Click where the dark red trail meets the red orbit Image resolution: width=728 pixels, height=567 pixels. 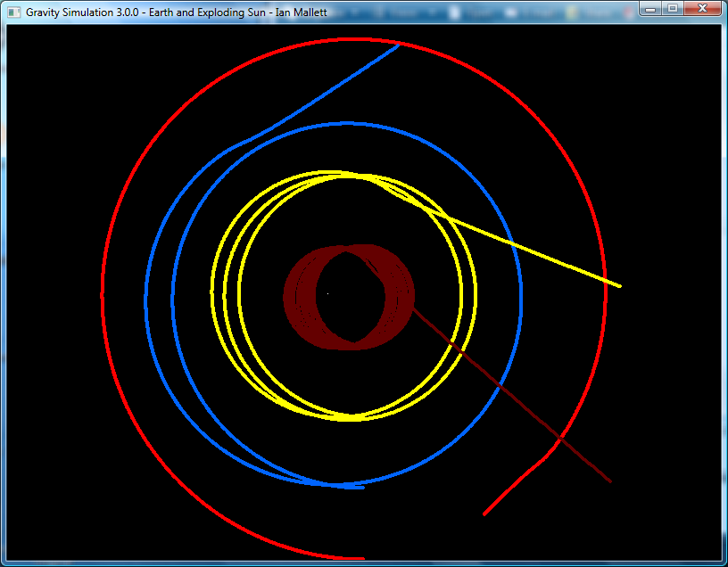559,438
